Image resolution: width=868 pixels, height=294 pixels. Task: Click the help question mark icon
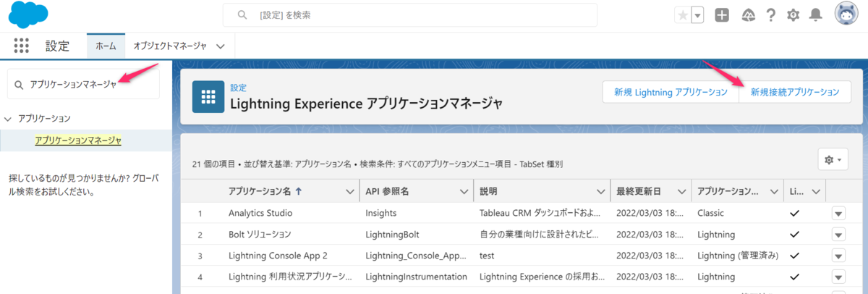coord(771,15)
